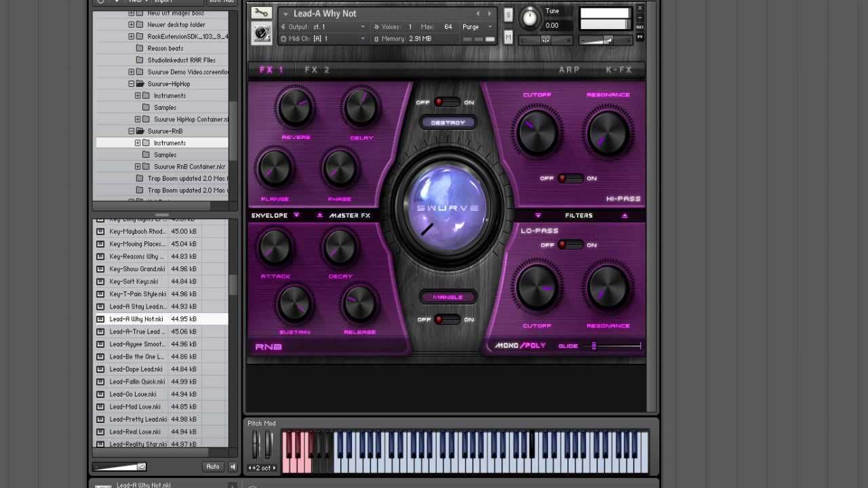Switch to the FX 1 tab

click(x=271, y=70)
